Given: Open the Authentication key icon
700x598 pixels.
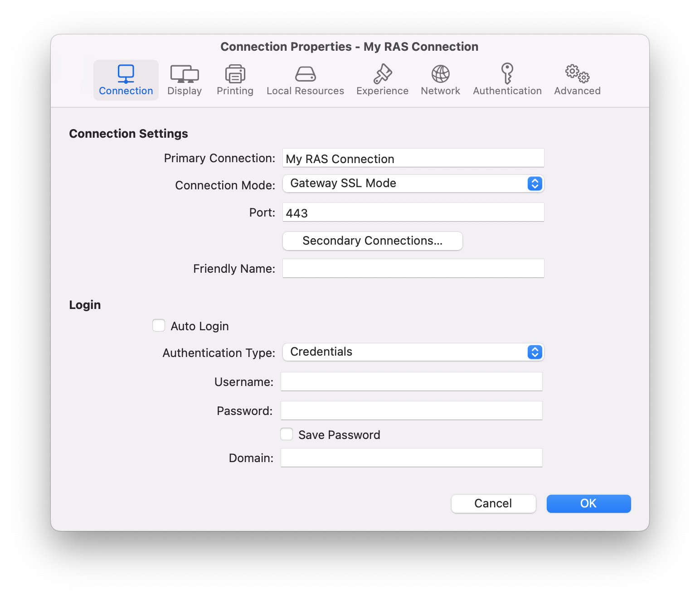Looking at the screenshot, I should 507,73.
